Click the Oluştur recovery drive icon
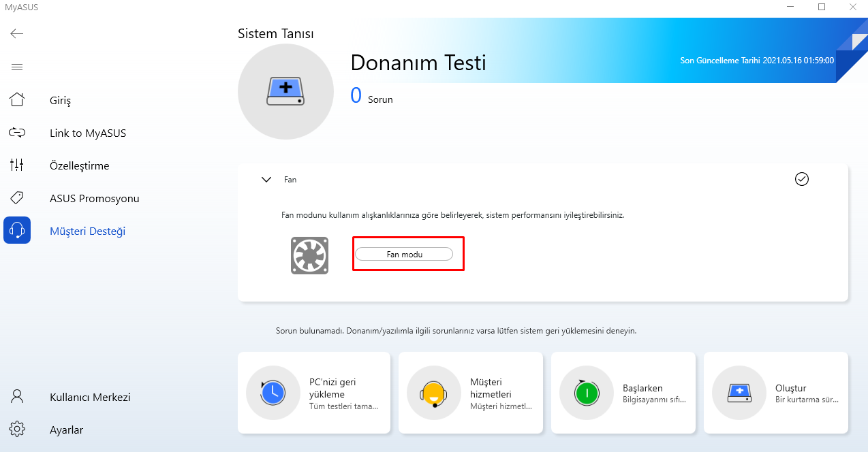Image resolution: width=868 pixels, height=452 pixels. (739, 393)
